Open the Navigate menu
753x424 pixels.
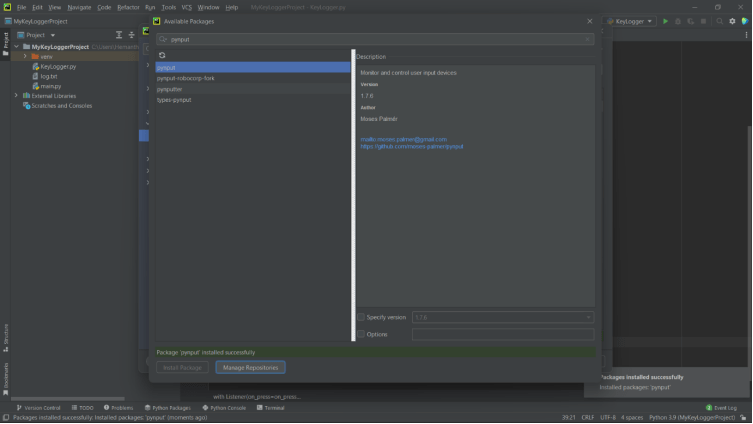point(79,7)
